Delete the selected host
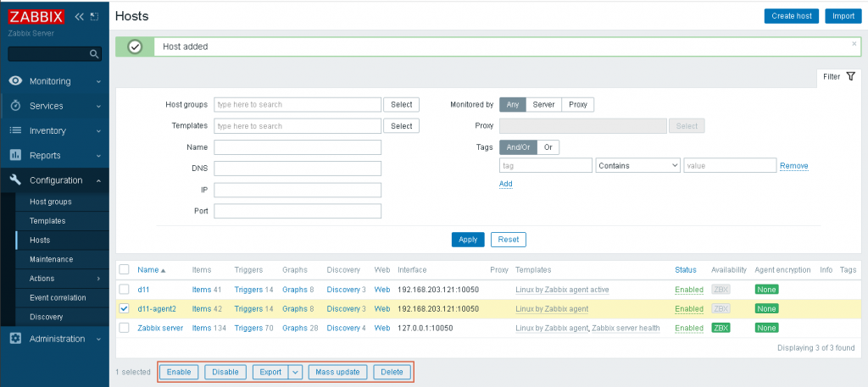Image resolution: width=868 pixels, height=387 pixels. [392, 372]
